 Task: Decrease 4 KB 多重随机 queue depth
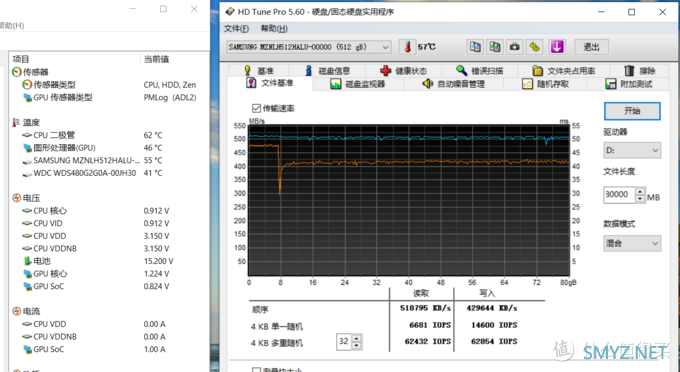[x=356, y=346]
